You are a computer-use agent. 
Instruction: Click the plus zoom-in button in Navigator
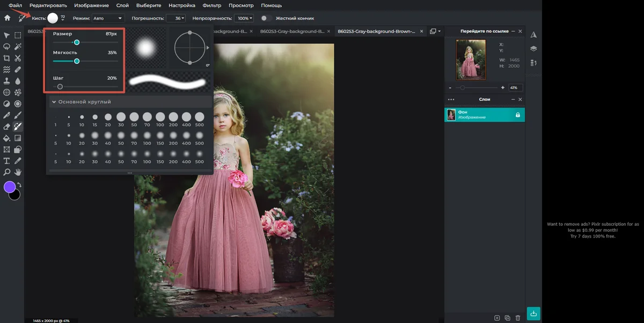pyautogui.click(x=503, y=88)
